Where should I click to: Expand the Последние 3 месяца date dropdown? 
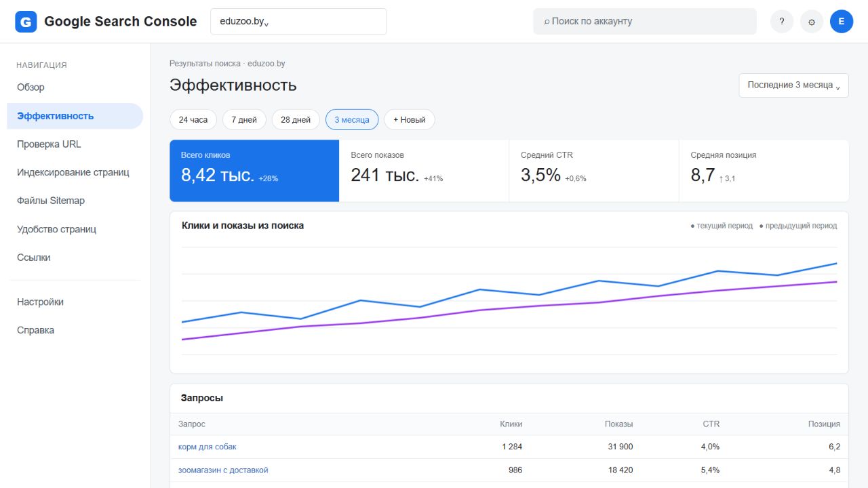(793, 85)
